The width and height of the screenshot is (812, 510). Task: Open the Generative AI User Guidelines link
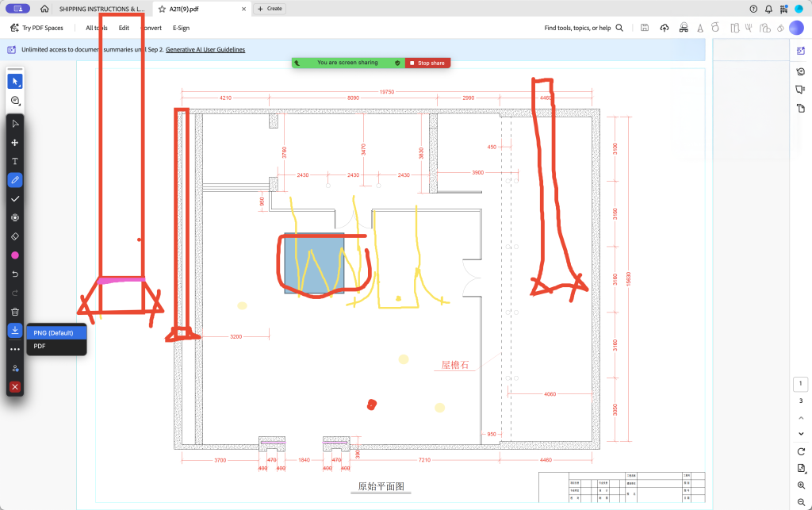205,49
